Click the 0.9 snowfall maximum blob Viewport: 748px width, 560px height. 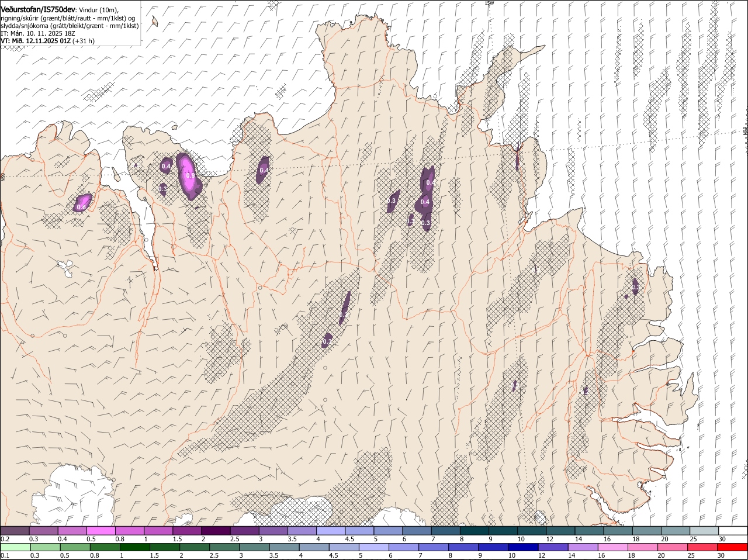(x=189, y=175)
